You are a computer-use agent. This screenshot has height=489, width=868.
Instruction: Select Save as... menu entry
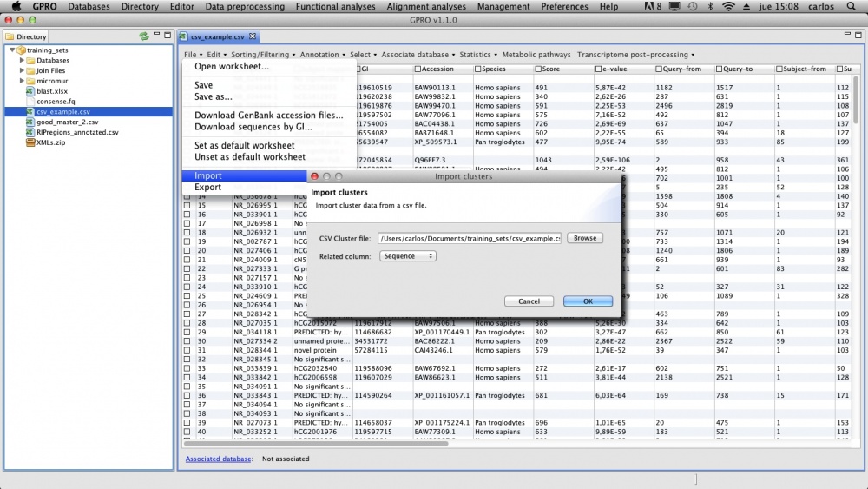pyautogui.click(x=214, y=97)
